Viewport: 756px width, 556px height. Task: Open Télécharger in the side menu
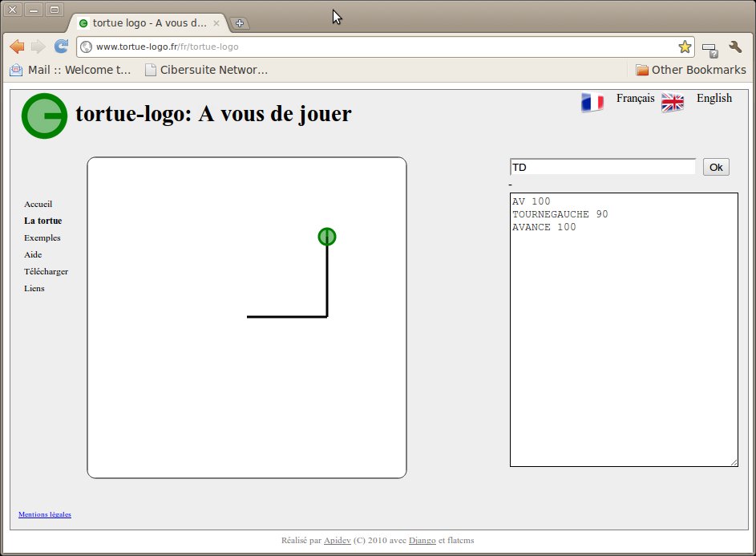(46, 272)
